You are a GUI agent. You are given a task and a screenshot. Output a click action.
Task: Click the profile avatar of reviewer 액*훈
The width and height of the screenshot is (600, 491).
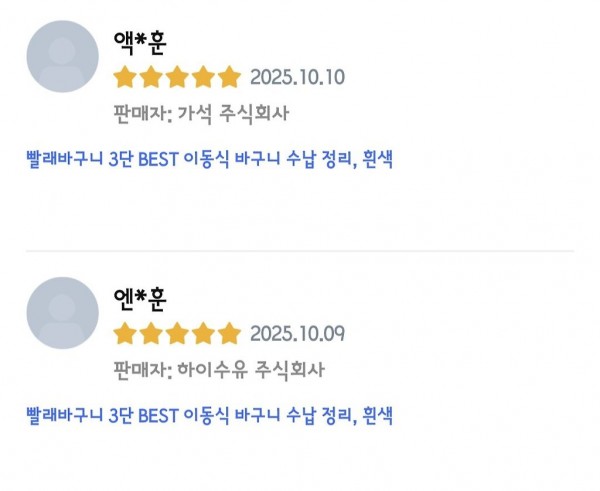point(62,56)
